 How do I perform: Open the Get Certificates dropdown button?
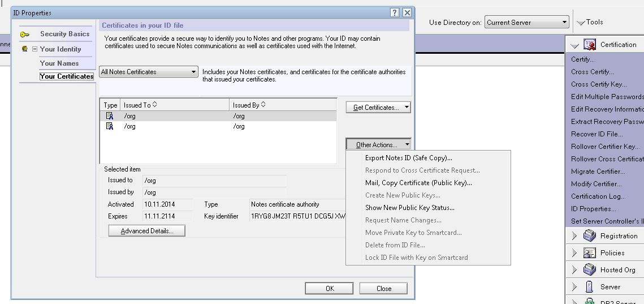378,108
